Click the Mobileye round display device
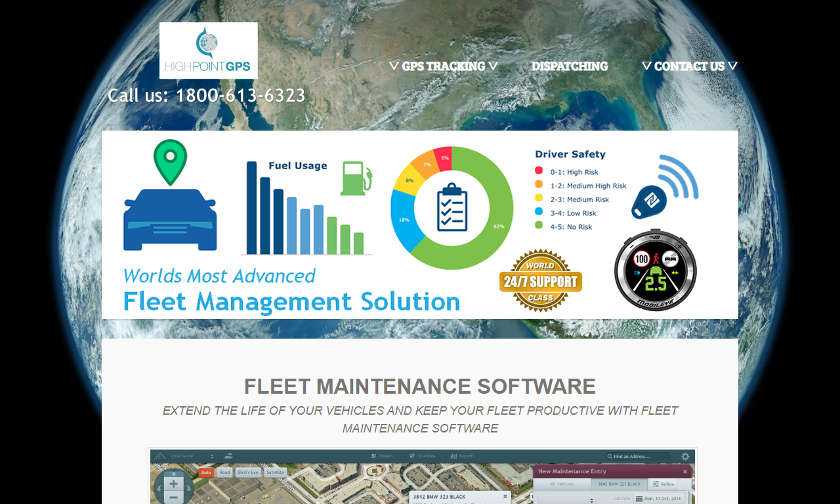 (656, 270)
